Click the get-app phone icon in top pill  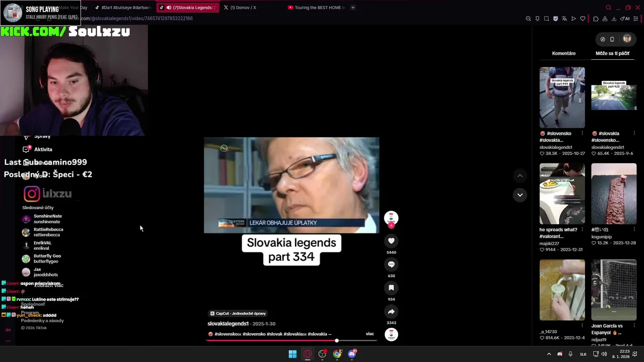tap(612, 39)
